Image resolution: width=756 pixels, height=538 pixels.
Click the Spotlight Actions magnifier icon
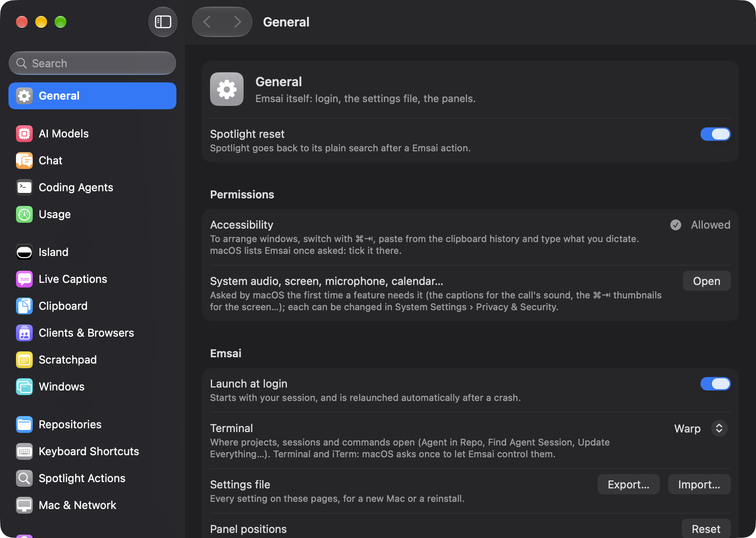[x=24, y=478]
